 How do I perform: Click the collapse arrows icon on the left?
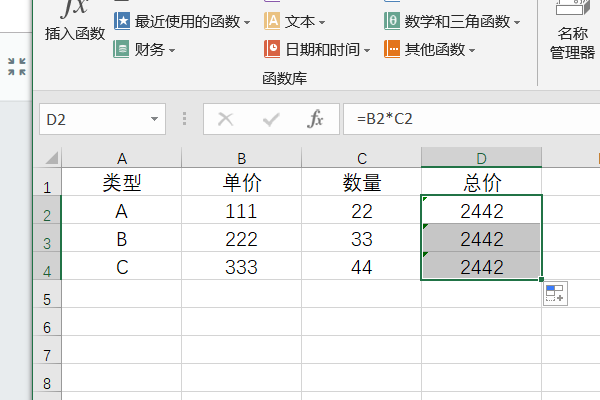pyautogui.click(x=17, y=67)
